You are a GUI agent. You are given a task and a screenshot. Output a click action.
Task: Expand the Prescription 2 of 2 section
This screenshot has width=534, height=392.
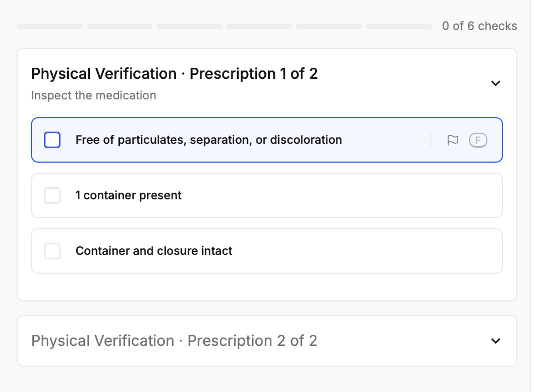(x=496, y=340)
